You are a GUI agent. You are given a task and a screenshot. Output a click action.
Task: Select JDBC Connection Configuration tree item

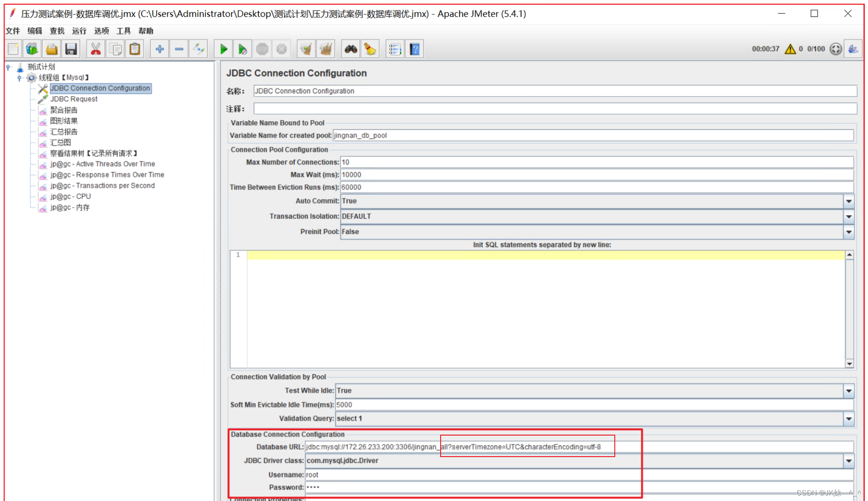point(100,88)
